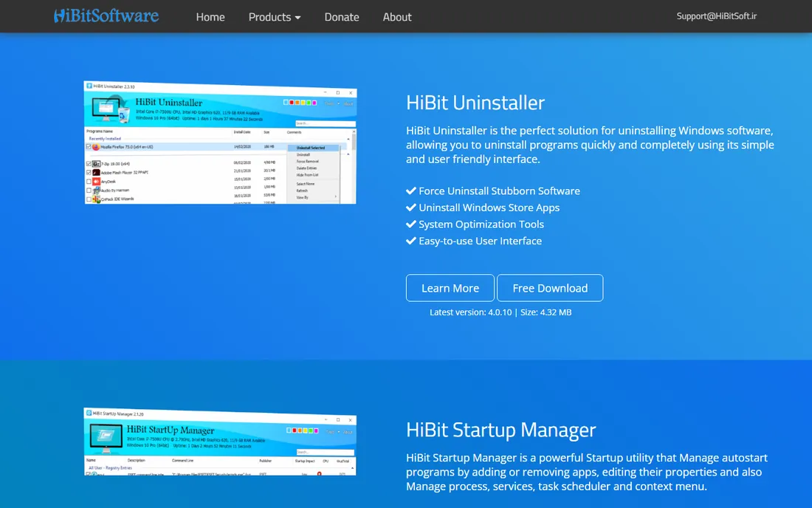Open the HiBit StartUp Manager screenshot thumbnail

220,442
